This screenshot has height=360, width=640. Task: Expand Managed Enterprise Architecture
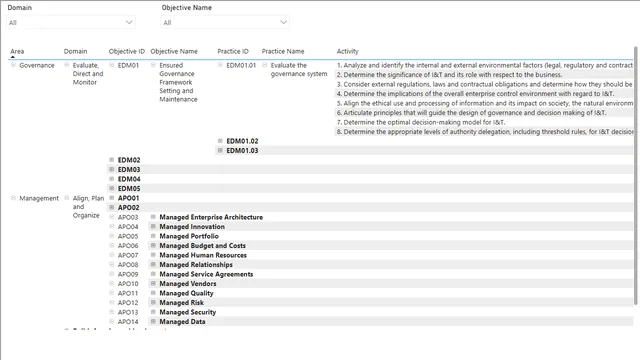point(153,217)
